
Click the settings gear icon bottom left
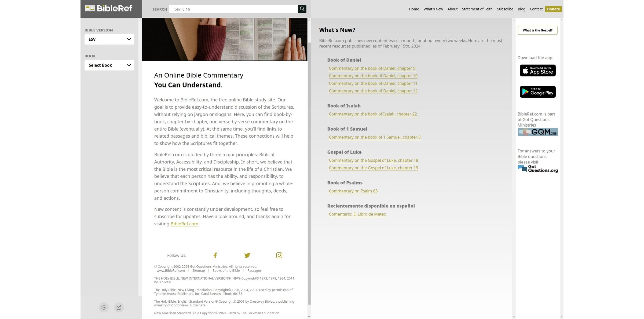pos(104,307)
